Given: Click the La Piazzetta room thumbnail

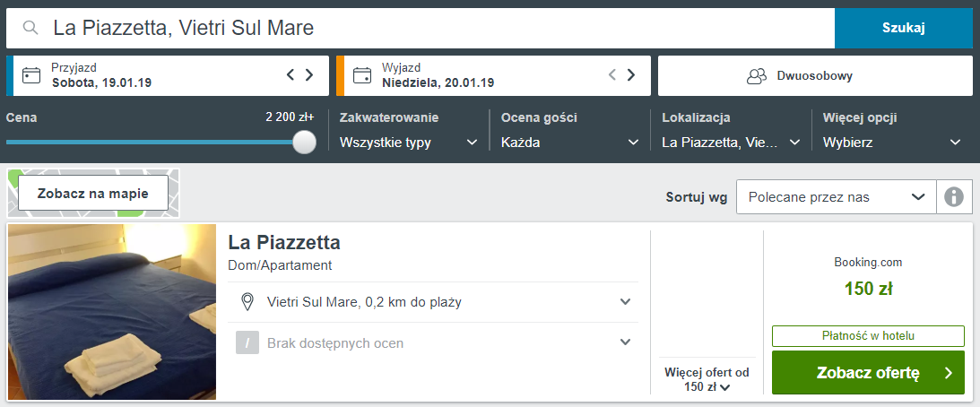Looking at the screenshot, I should [112, 311].
